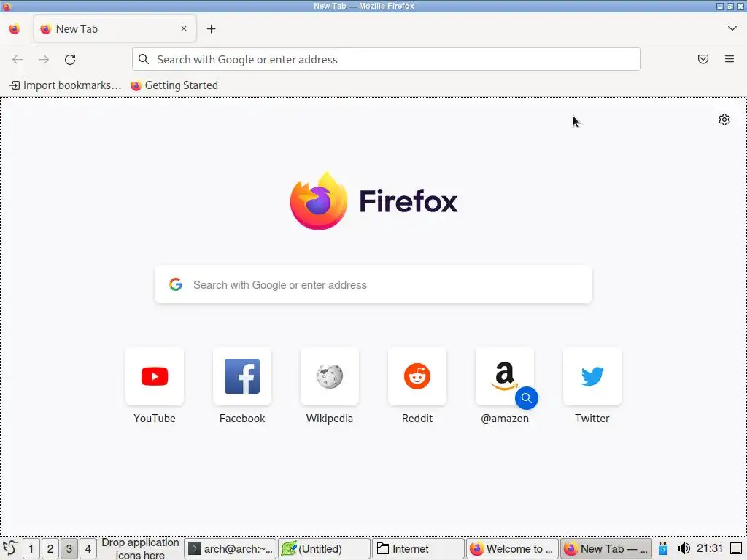The width and height of the screenshot is (747, 560).
Task: Click the Wikipedia label text
Action: [x=330, y=419]
